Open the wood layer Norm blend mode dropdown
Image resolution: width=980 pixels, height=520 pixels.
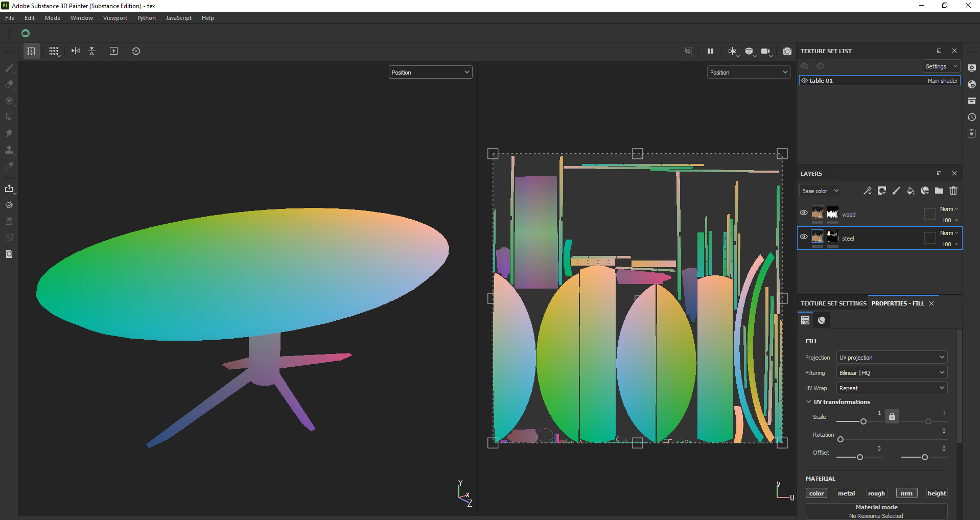[x=949, y=209]
